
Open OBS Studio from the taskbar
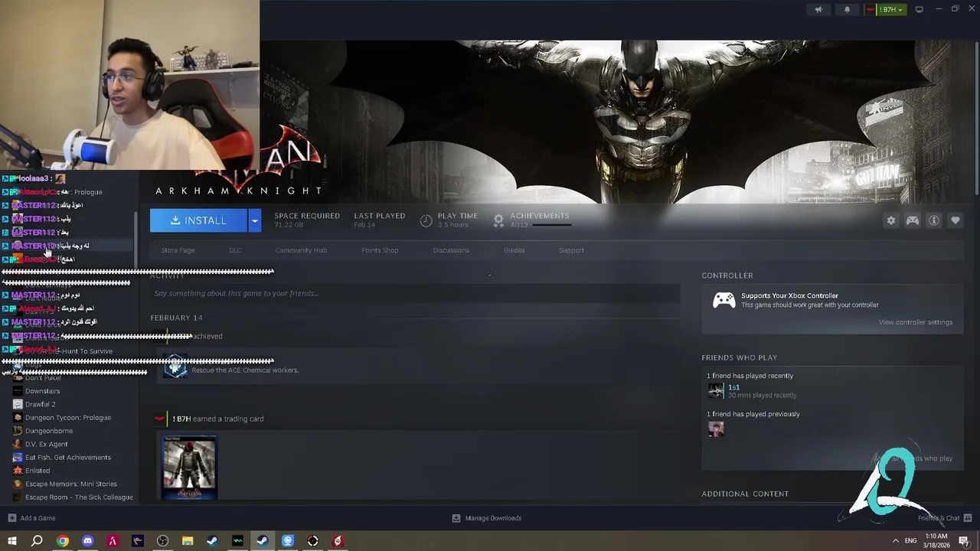[162, 541]
